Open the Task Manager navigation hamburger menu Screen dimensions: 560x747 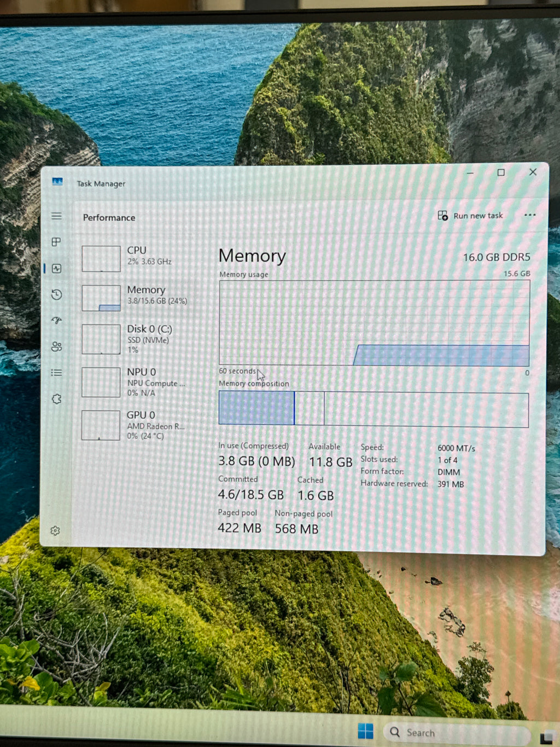(x=56, y=216)
